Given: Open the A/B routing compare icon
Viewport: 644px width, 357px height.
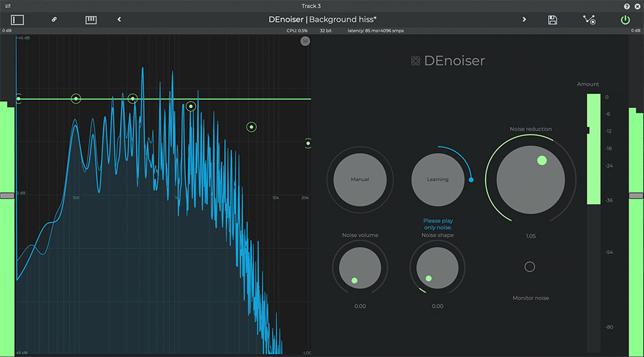Looking at the screenshot, I should (x=589, y=20).
